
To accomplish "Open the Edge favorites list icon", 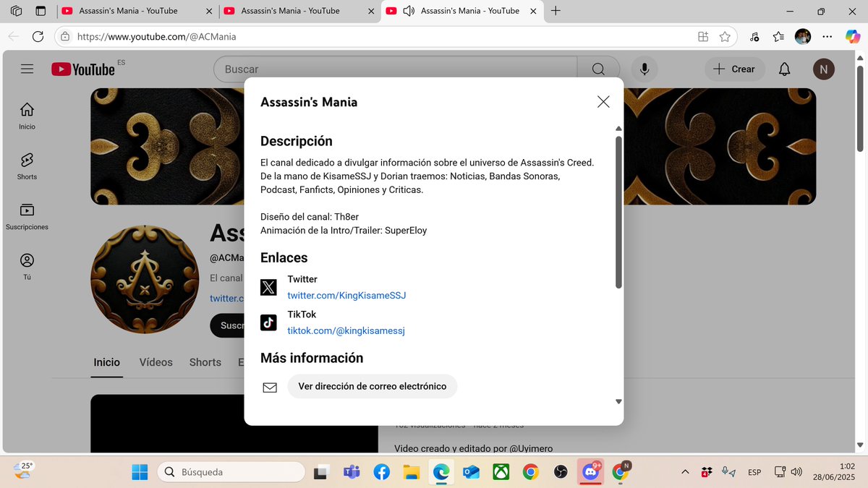I will [x=778, y=37].
